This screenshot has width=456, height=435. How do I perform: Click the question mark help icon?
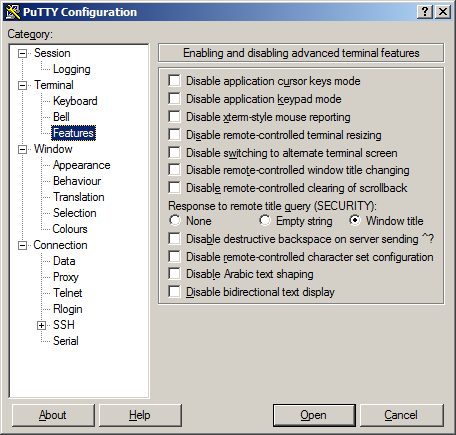coord(425,12)
